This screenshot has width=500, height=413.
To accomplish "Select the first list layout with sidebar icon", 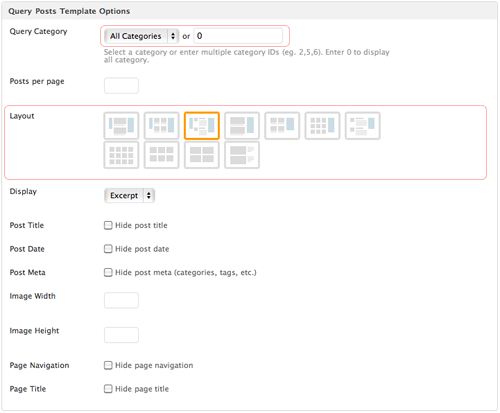I will (121, 126).
